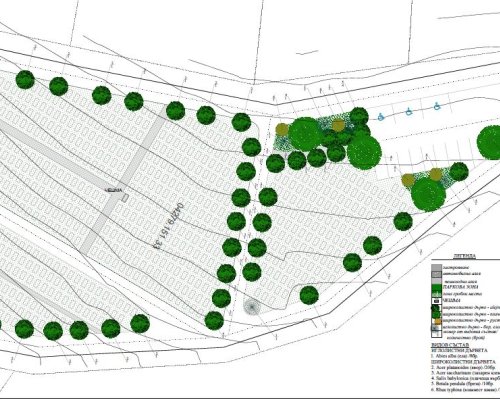The height and width of the screenshot is (400, 500).
Task: Click the Salix babylonica species entry
Action: [465, 378]
